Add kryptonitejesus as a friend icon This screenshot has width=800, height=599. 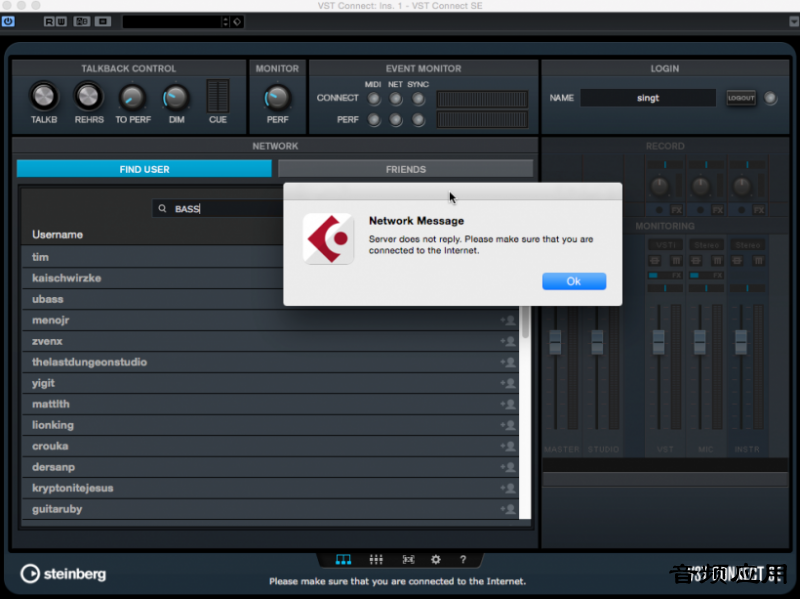tap(508, 488)
